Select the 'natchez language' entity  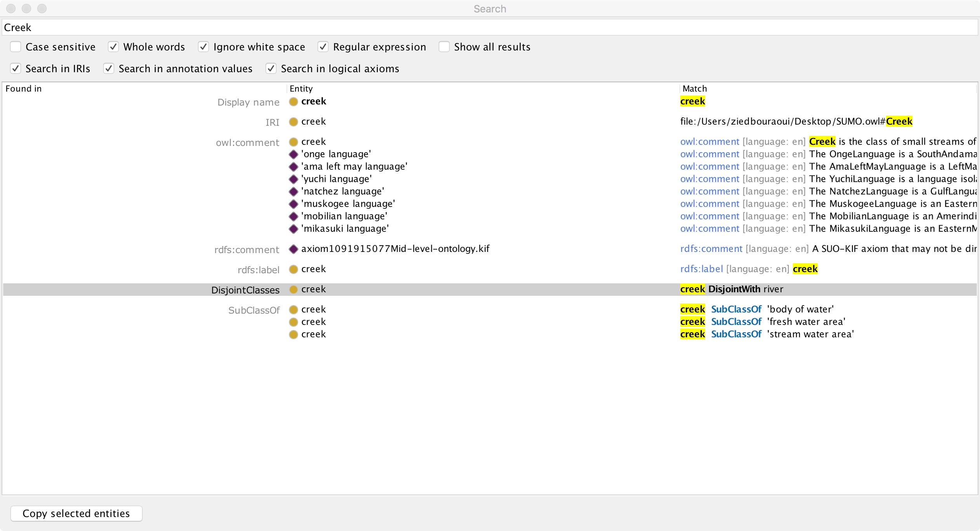coord(343,191)
